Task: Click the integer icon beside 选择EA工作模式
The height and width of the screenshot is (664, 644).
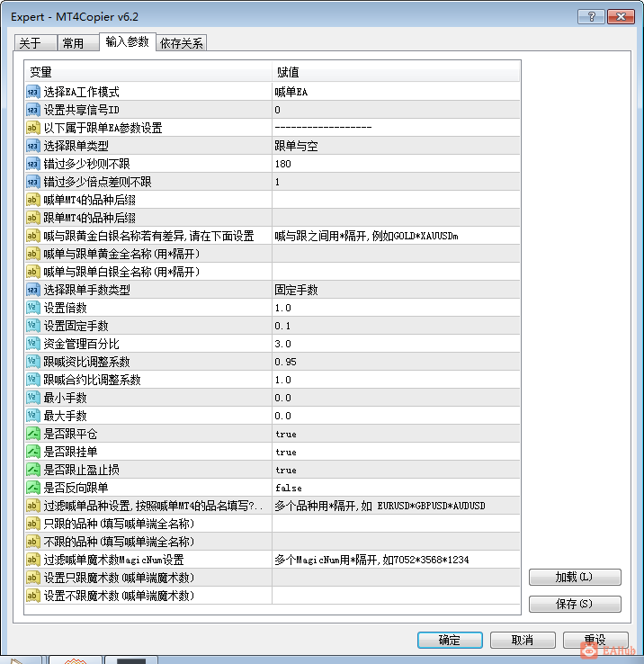Action: [33, 92]
